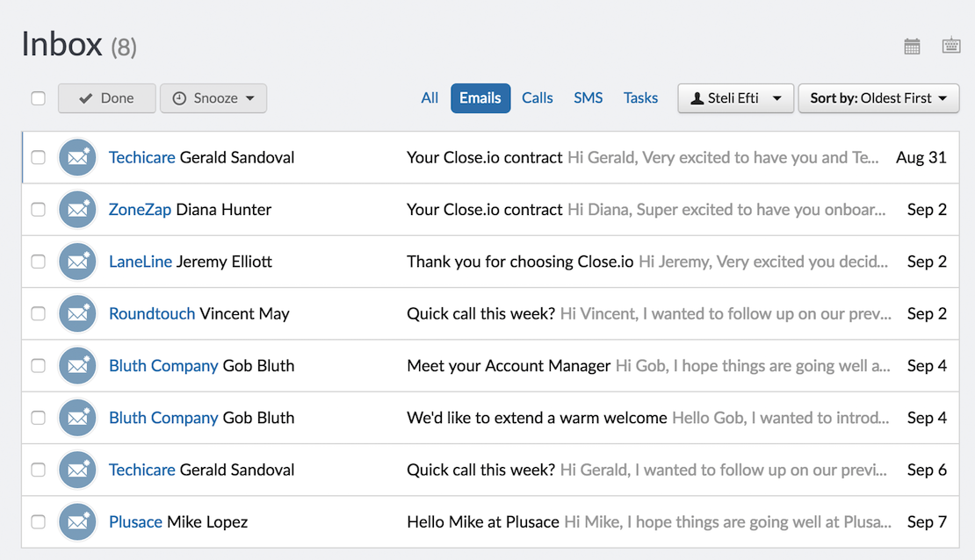Click email icon in Meet your Account Manager row
The width and height of the screenshot is (975, 560).
(77, 366)
